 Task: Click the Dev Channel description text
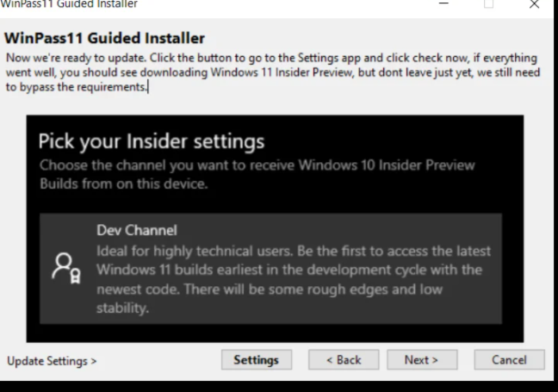click(294, 279)
